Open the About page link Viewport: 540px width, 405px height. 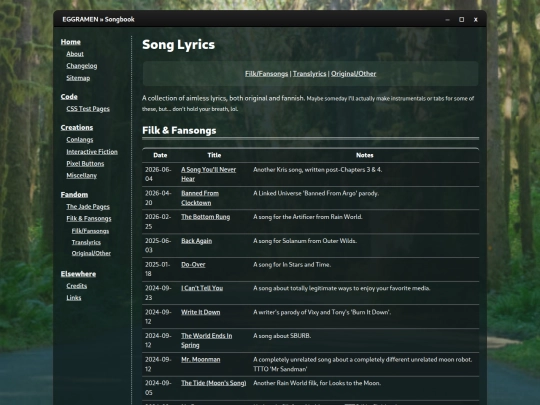click(x=75, y=54)
